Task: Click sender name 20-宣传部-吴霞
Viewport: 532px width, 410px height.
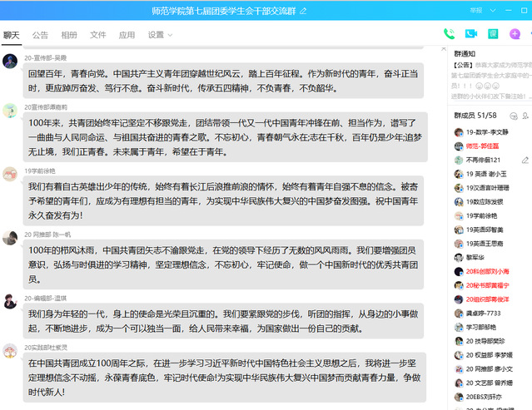Action: [x=46, y=58]
